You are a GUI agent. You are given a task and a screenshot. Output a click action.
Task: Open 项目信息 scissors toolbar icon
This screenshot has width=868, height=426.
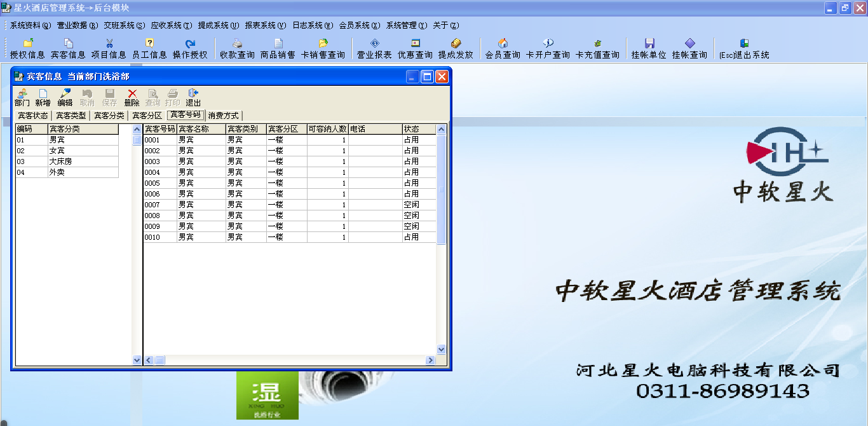click(x=109, y=49)
